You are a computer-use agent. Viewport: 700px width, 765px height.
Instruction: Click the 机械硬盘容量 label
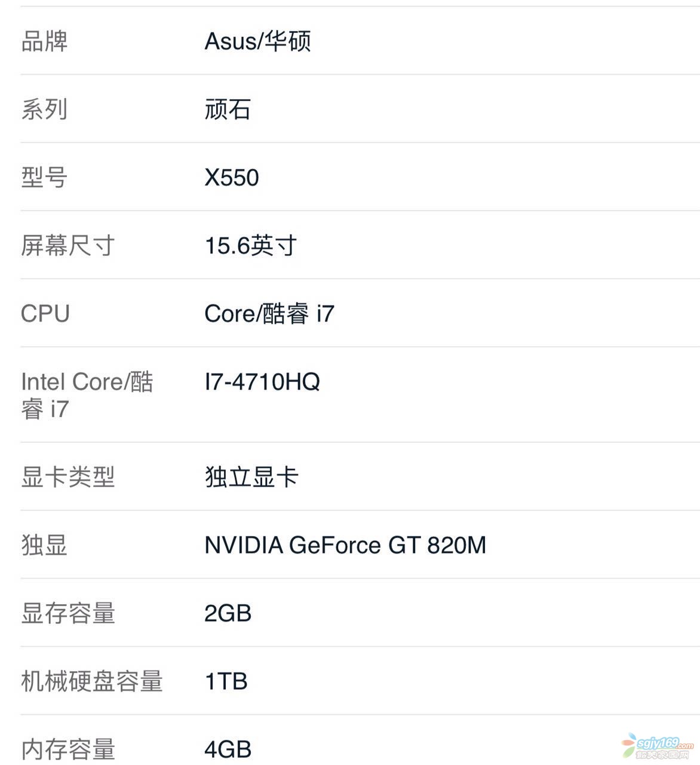tap(91, 681)
